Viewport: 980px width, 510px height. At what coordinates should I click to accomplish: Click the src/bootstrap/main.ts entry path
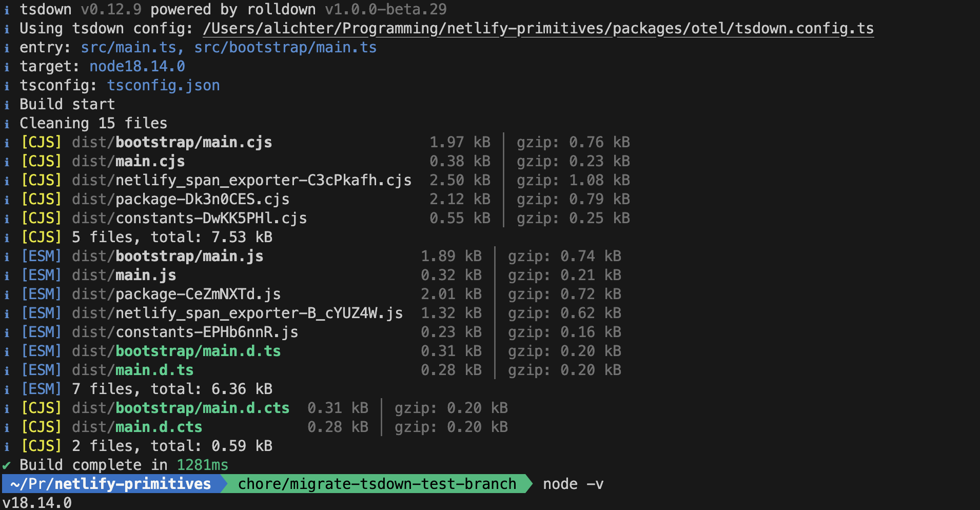[x=285, y=47]
